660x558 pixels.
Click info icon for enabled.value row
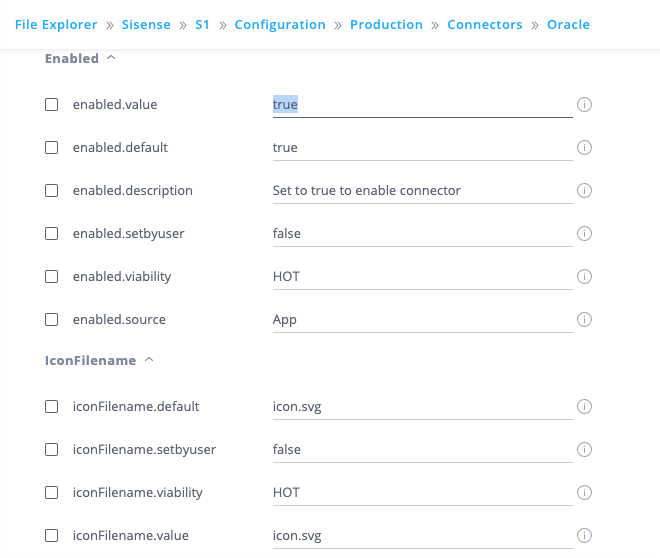(x=585, y=104)
